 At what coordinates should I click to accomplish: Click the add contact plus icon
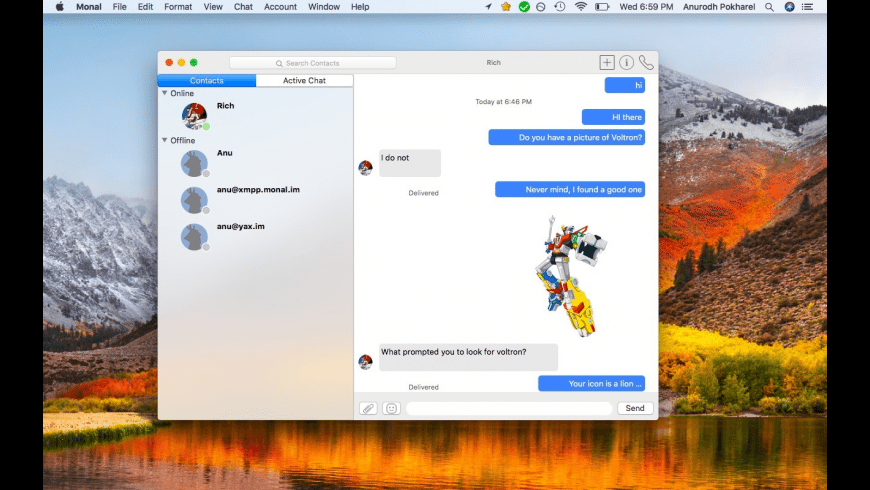coord(606,62)
